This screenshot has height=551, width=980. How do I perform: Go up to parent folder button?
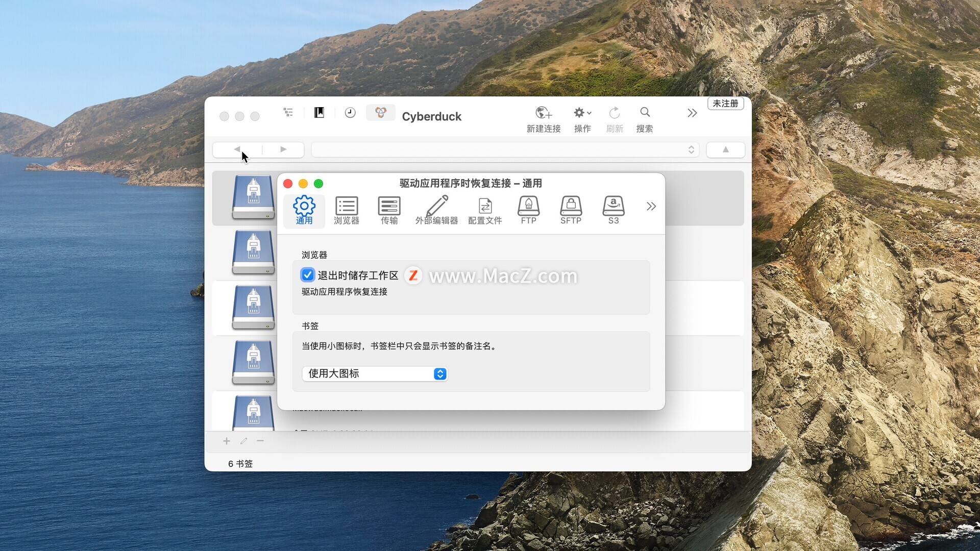pos(725,150)
